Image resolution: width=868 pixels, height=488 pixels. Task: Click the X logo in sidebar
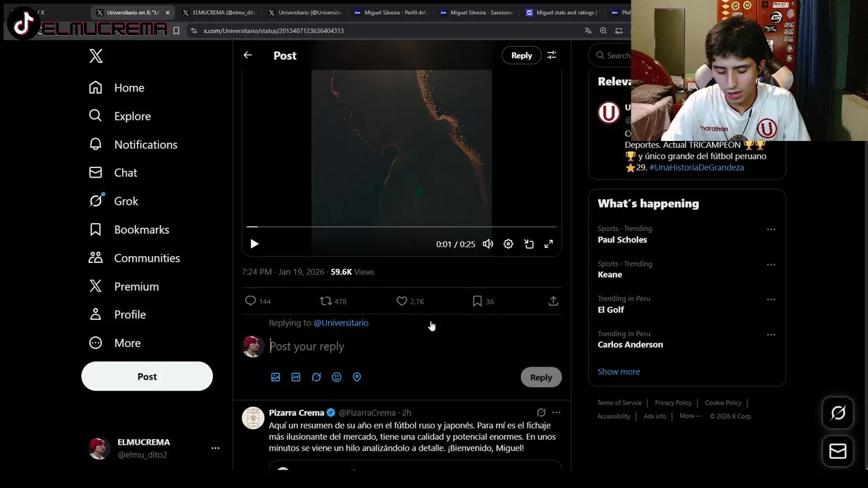click(x=96, y=56)
